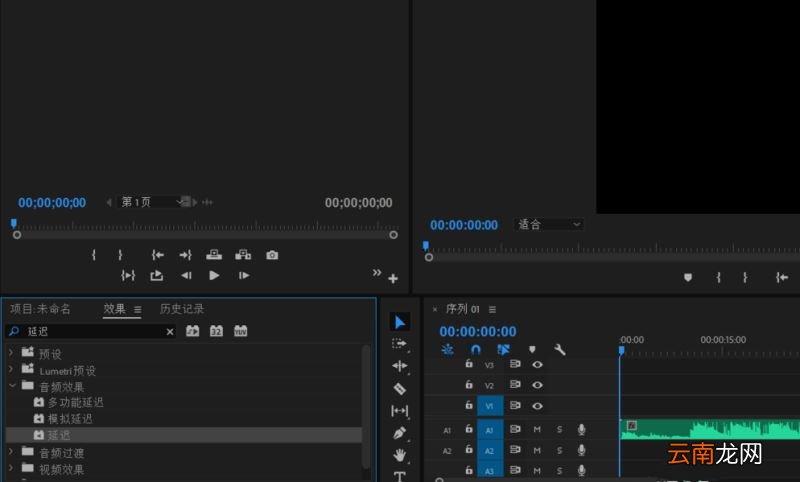Click the Lift/export icon in Source monitor
Viewport: 800px width, 482px height.
(x=157, y=275)
